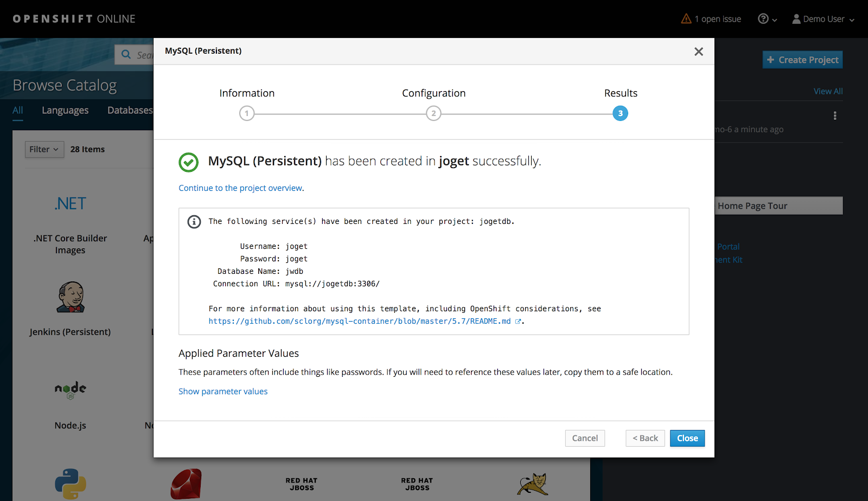Click the catalog search magnifier icon

(x=126, y=54)
